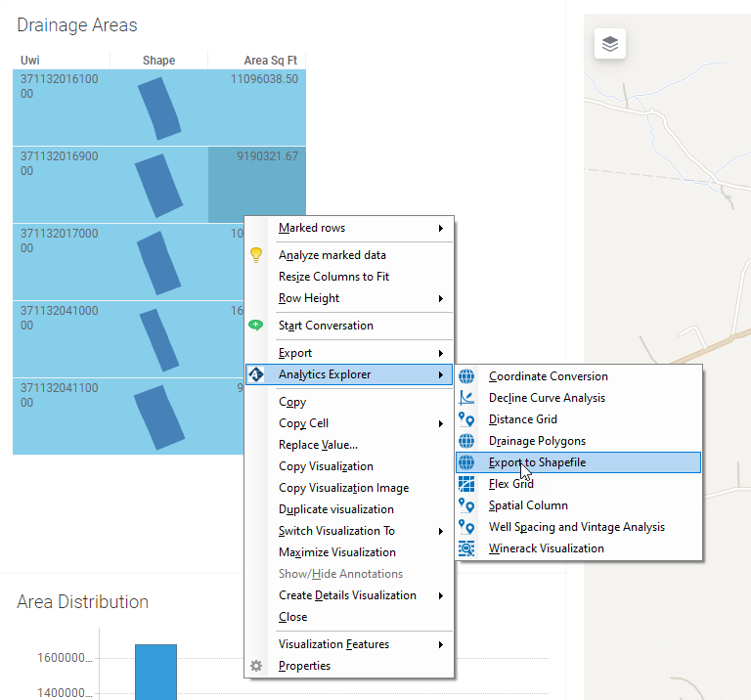Select cell with Uwi 37113204100000
This screenshot has height=700, width=751.
point(62,339)
